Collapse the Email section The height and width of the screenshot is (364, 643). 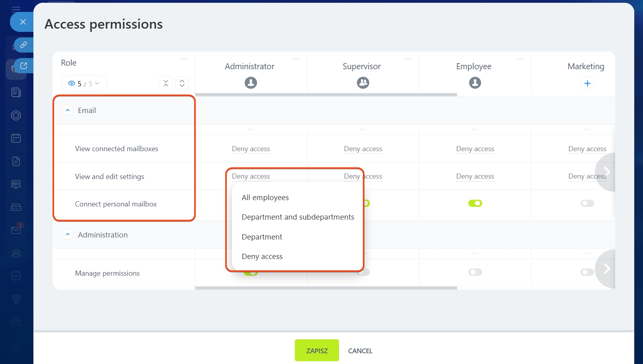[x=68, y=110]
